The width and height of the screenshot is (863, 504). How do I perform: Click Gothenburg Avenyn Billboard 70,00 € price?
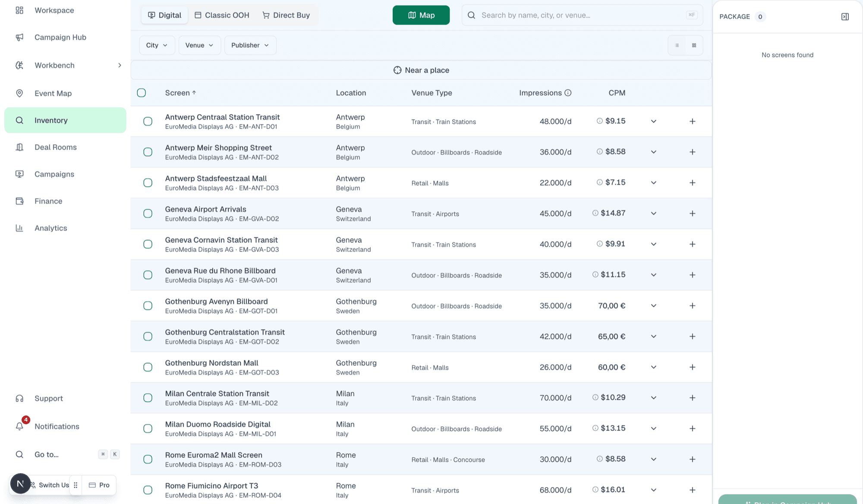[611, 306]
